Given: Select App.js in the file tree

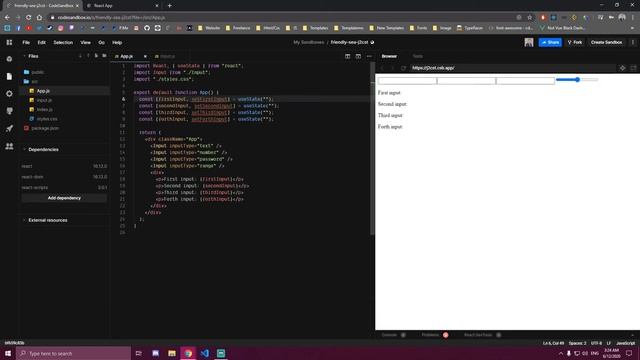Looking at the screenshot, I should tap(43, 91).
